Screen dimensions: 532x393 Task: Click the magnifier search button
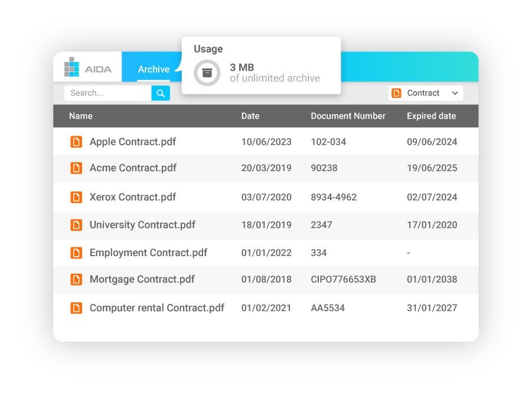pyautogui.click(x=161, y=93)
